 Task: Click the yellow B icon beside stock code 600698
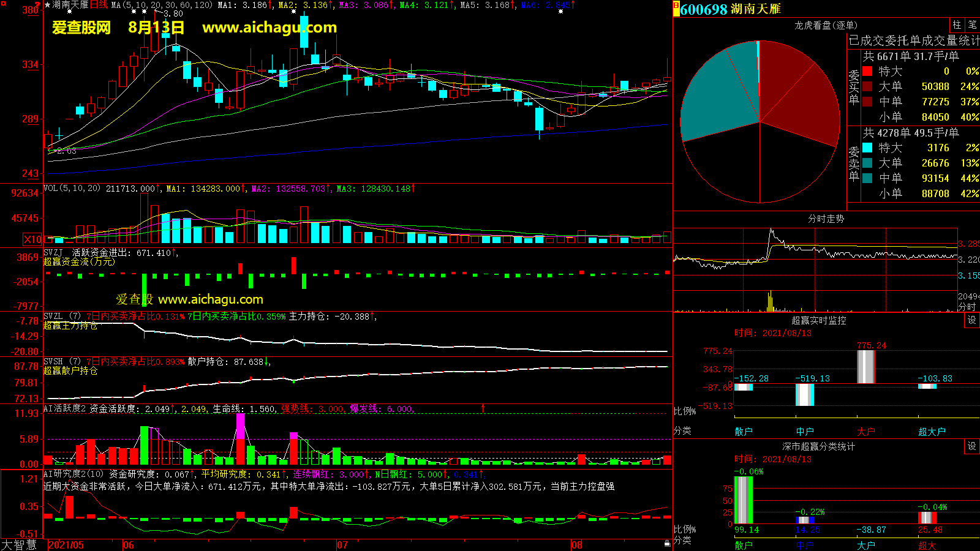tap(676, 9)
